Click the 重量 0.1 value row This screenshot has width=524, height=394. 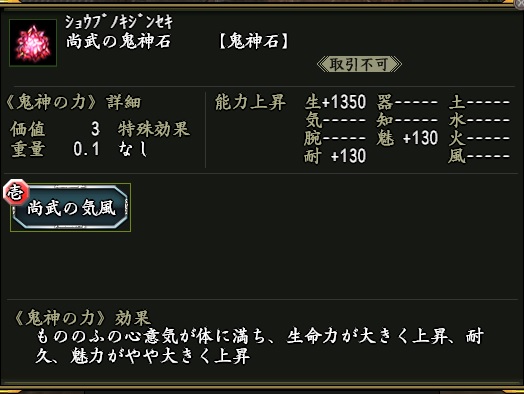55,149
